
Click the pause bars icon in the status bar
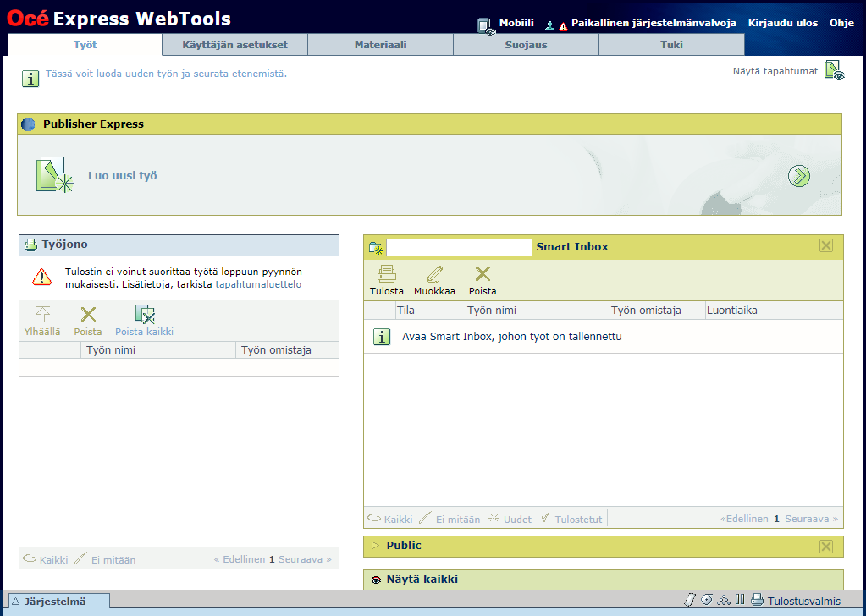point(740,599)
